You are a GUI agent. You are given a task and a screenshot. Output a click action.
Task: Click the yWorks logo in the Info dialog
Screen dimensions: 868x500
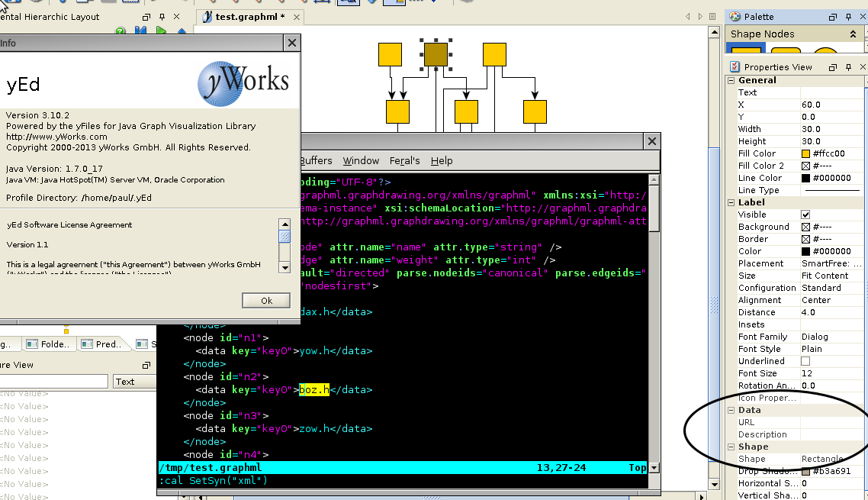pos(243,83)
